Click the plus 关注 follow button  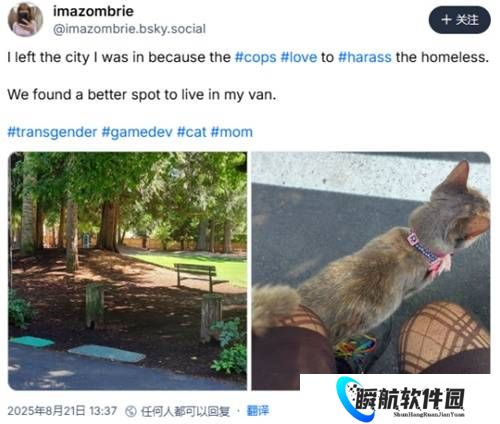(x=459, y=20)
